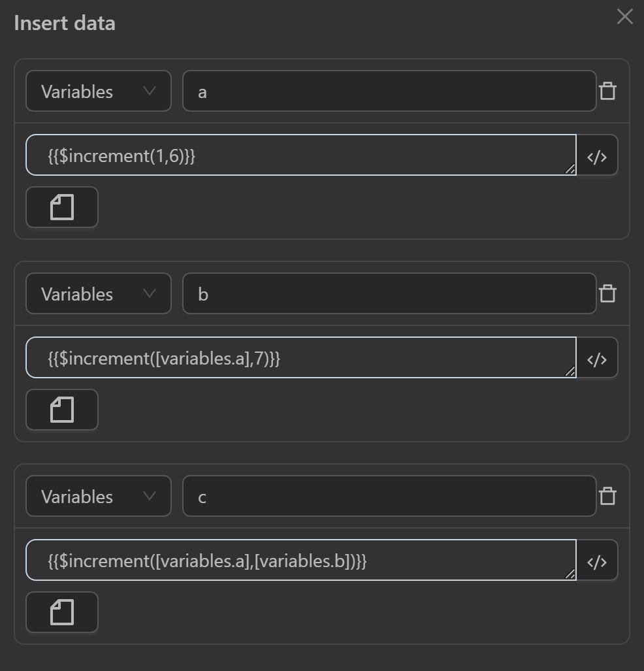The image size is (644, 671).
Task: Select the name field containing 'c'
Action: [x=389, y=497]
